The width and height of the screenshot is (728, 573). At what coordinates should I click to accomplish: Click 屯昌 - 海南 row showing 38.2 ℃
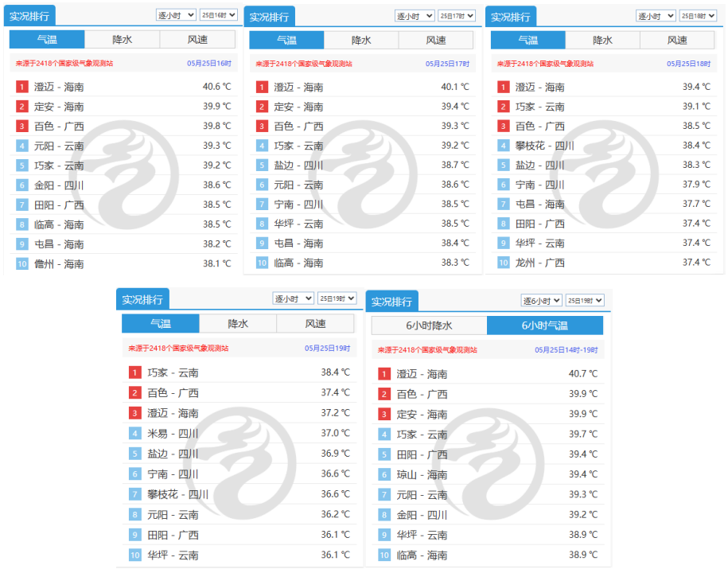click(123, 244)
